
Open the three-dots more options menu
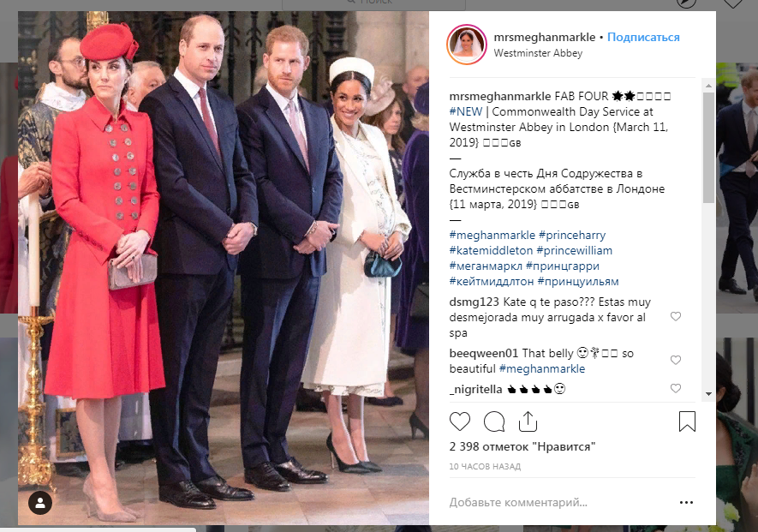686,503
